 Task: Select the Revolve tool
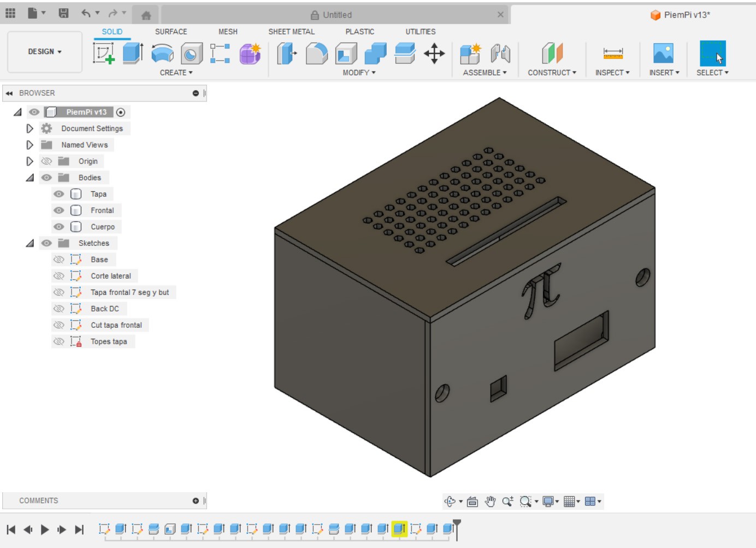coord(162,54)
